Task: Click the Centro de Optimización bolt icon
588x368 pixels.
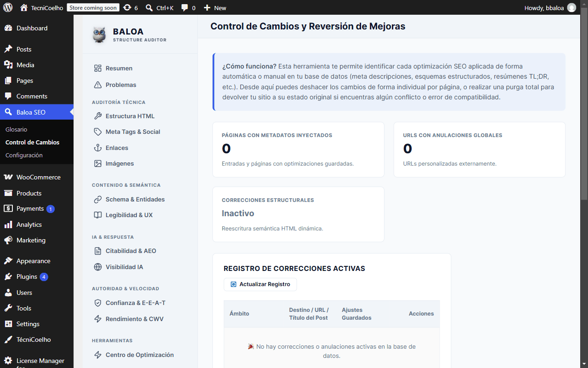Action: click(97, 355)
